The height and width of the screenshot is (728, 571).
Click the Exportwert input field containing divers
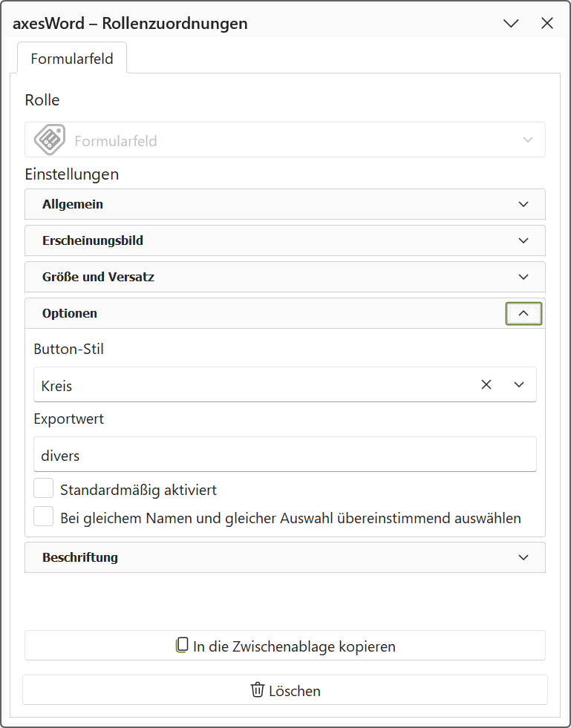[285, 454]
